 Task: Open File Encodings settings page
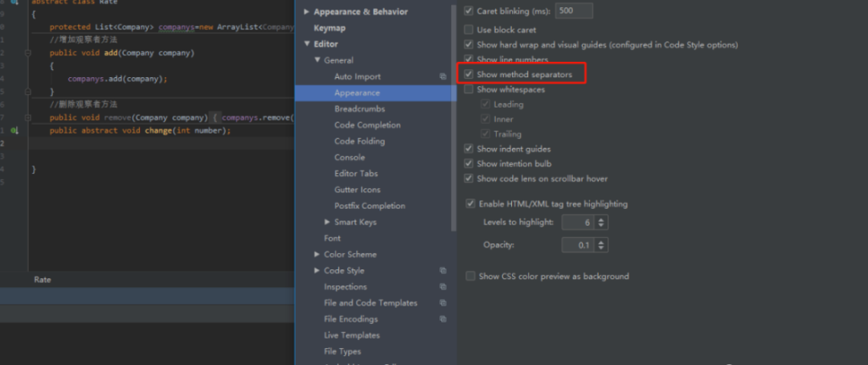point(351,319)
